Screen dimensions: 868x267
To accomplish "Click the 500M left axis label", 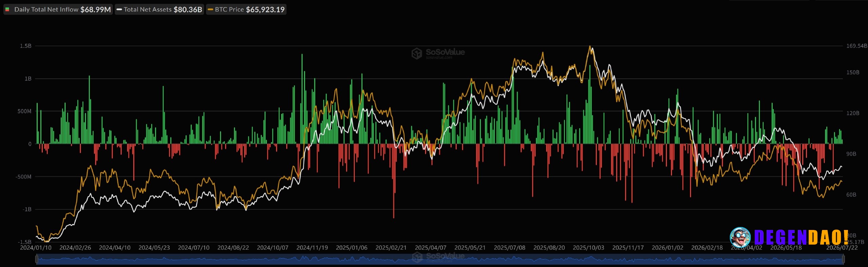I will (x=24, y=111).
